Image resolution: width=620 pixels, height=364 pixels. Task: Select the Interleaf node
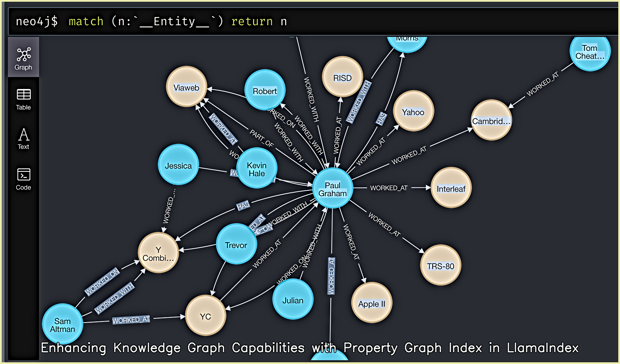click(x=451, y=188)
